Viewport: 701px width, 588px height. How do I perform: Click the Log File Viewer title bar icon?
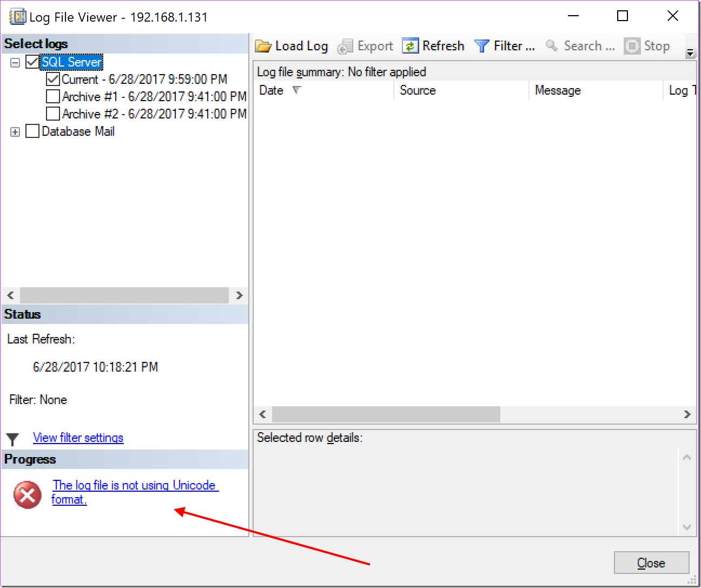pos(18,17)
